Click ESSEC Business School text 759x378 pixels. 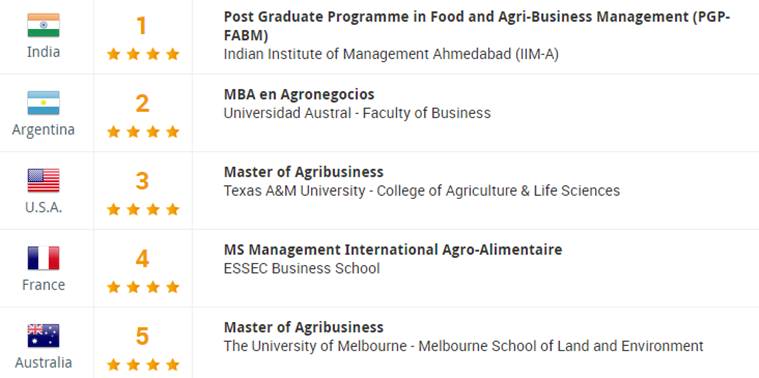click(x=302, y=268)
